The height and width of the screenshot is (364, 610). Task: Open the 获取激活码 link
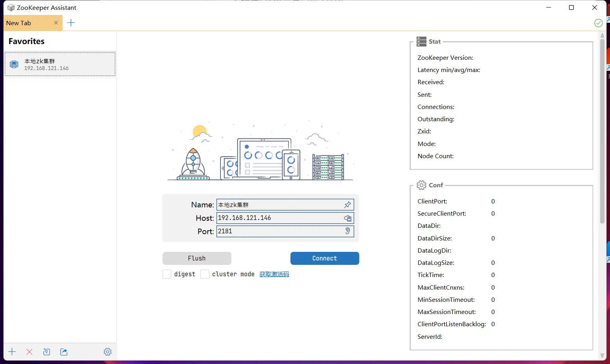[274, 274]
